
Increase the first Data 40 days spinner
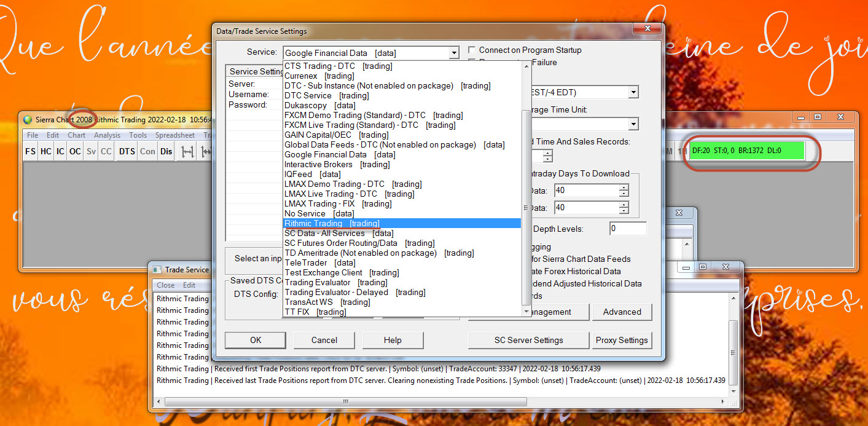[x=624, y=187]
